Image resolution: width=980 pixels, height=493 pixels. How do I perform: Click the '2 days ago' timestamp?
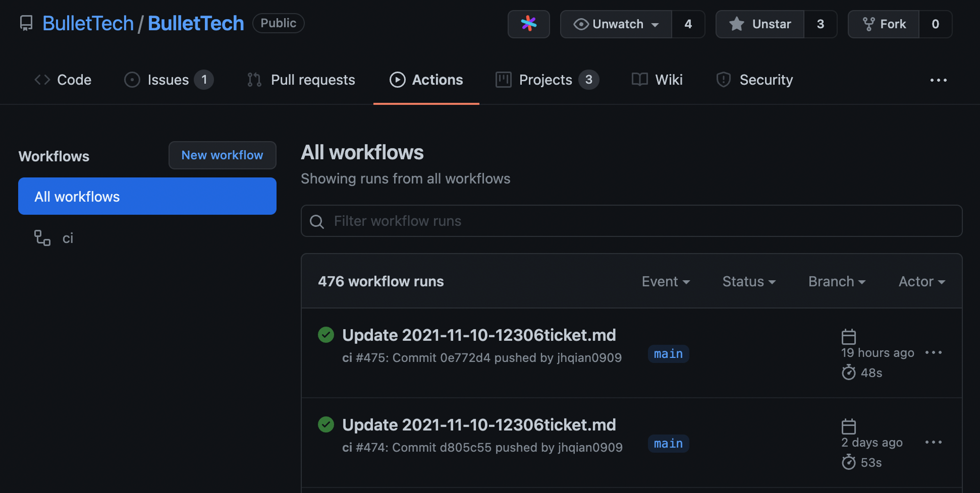coord(872,443)
